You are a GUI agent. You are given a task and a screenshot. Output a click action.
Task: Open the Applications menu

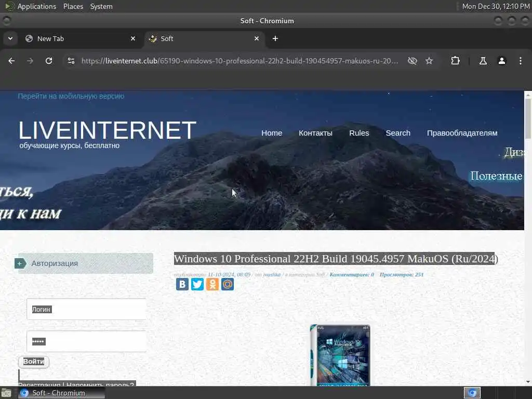37,6
